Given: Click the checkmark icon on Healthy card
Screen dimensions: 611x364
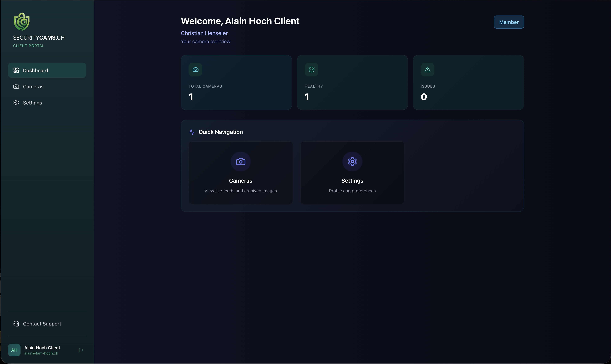Looking at the screenshot, I should pos(311,69).
